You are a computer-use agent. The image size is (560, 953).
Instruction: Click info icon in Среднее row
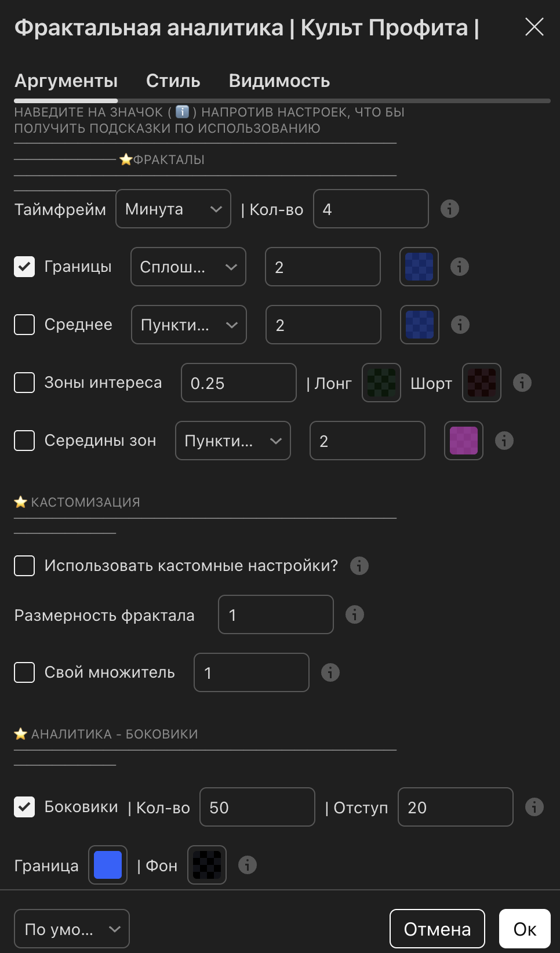point(460,325)
